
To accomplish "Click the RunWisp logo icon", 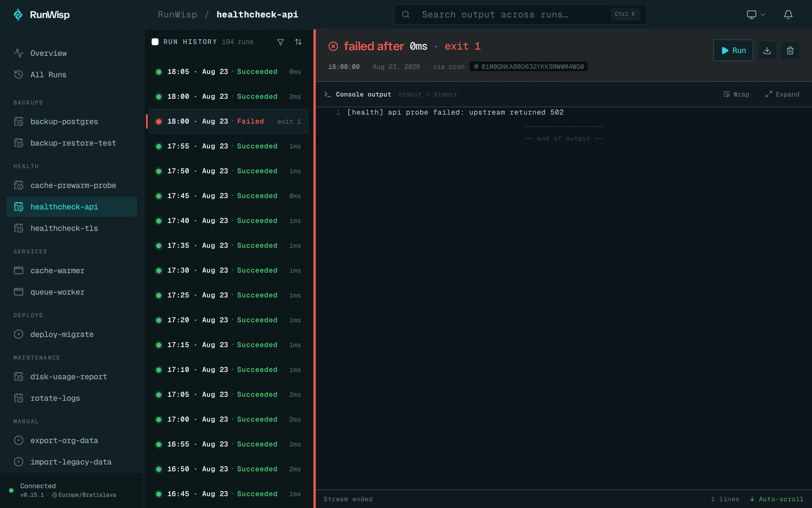I will 18,14.
